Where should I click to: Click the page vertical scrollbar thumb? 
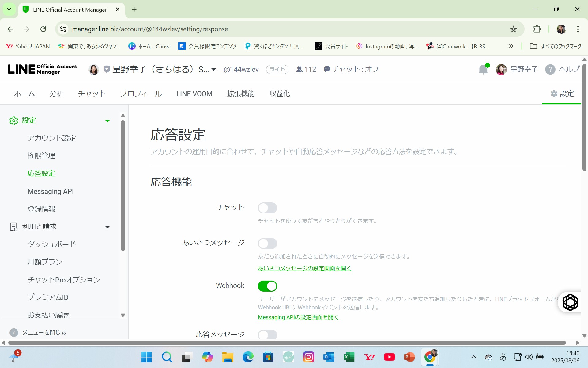coord(584,117)
